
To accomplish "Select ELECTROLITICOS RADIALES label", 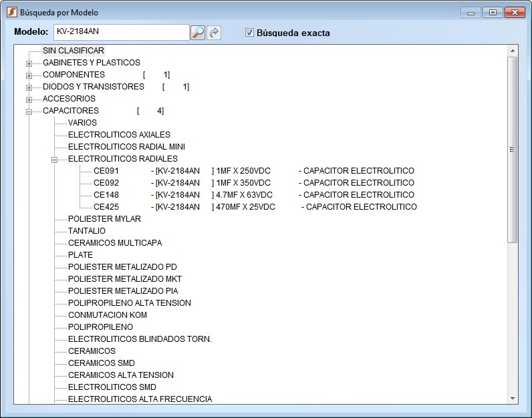I will 123,159.
